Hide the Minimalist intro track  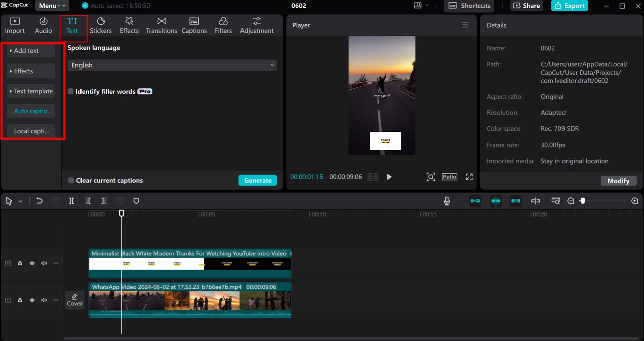(x=32, y=263)
